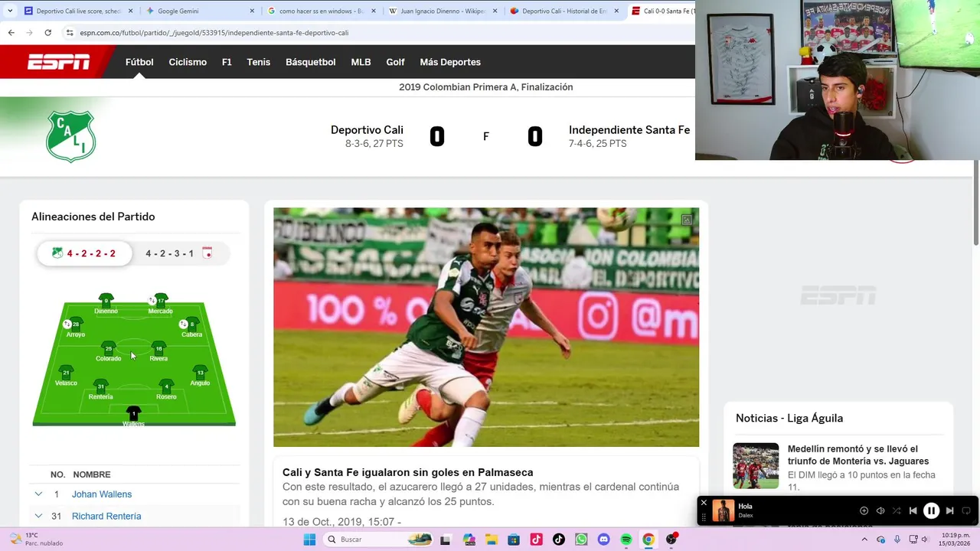Open the weather widget showing 13°C
Screen dimensions: 980x551
36,539
